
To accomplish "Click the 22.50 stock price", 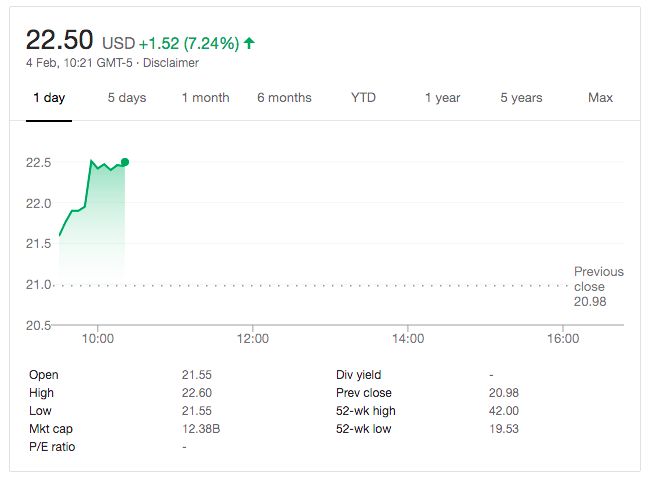I will pos(59,40).
